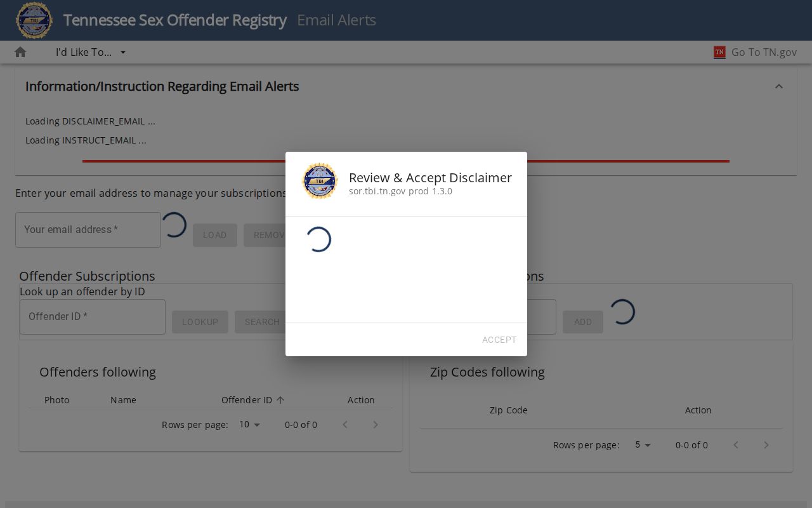Image resolution: width=812 pixels, height=508 pixels.
Task: Click the Your email address field
Action: [88, 230]
